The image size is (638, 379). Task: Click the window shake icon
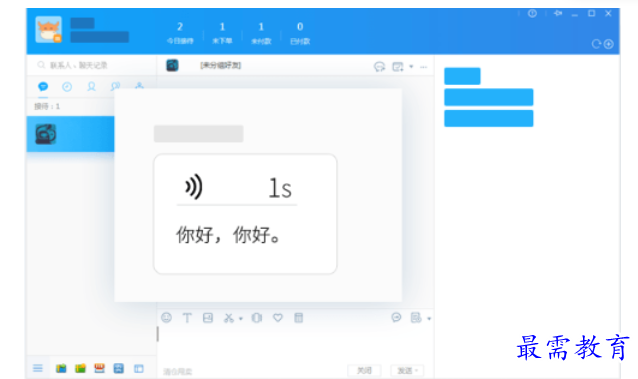pos(257,318)
